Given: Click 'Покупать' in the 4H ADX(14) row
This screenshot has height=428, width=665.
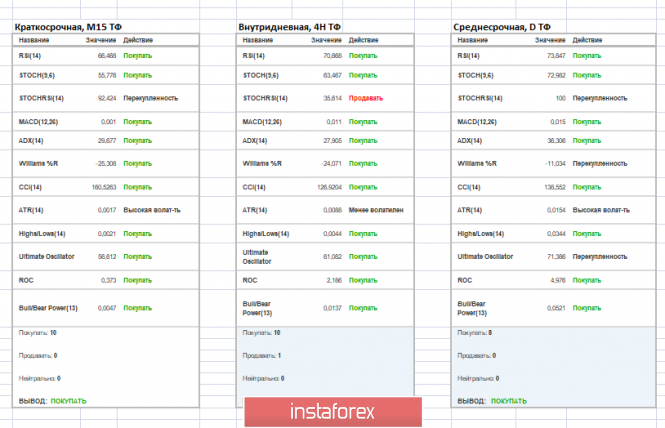Looking at the screenshot, I should (x=363, y=140).
